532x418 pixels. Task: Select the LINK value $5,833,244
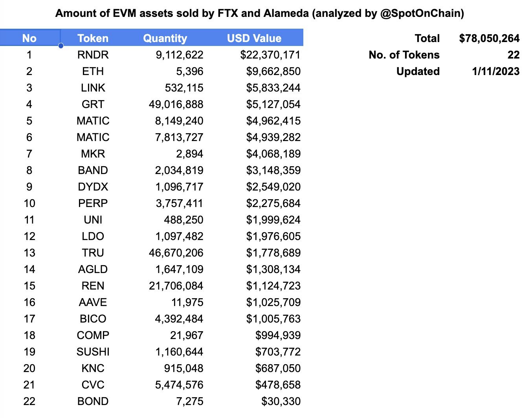tap(273, 88)
